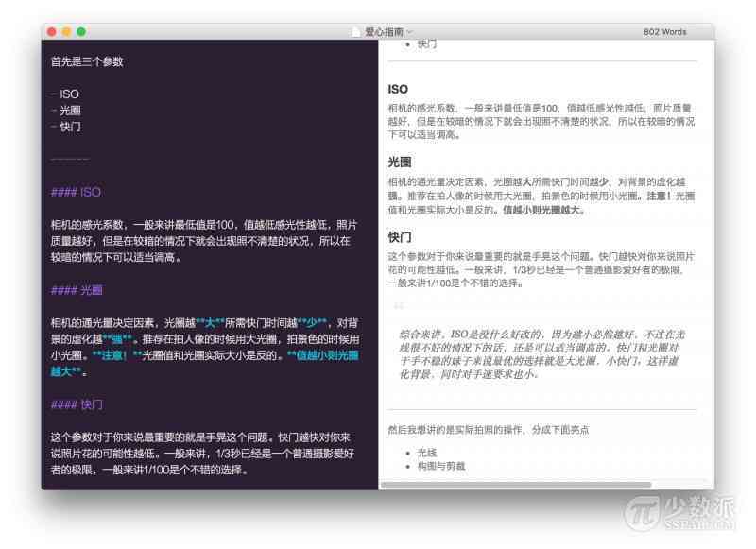The width and height of the screenshot is (756, 549).
Task: Click the 光圈 heading in the preview pane
Action: coord(400,162)
